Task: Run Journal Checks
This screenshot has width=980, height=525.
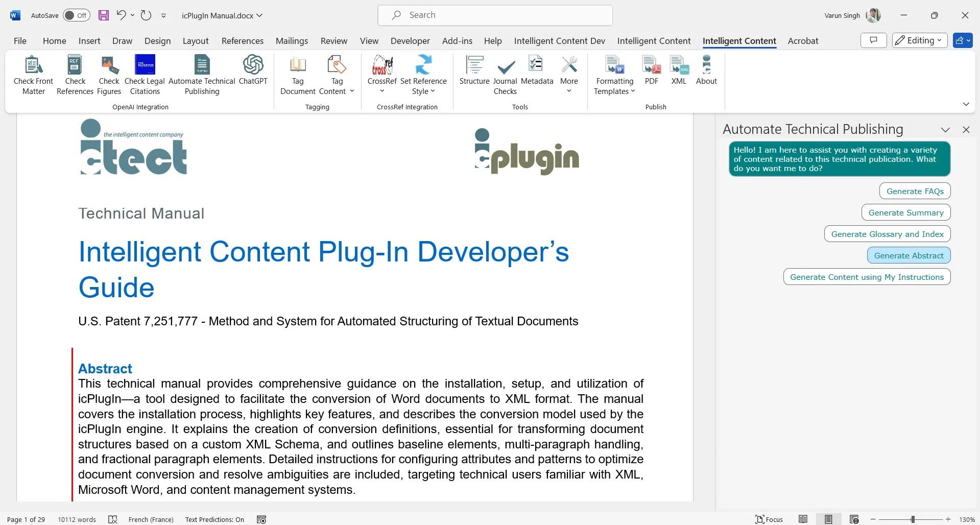Action: (505, 75)
